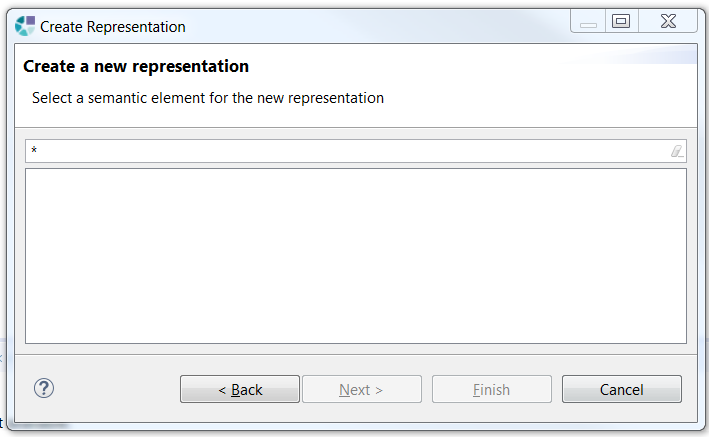Click the "Create a new representation" heading

click(136, 67)
